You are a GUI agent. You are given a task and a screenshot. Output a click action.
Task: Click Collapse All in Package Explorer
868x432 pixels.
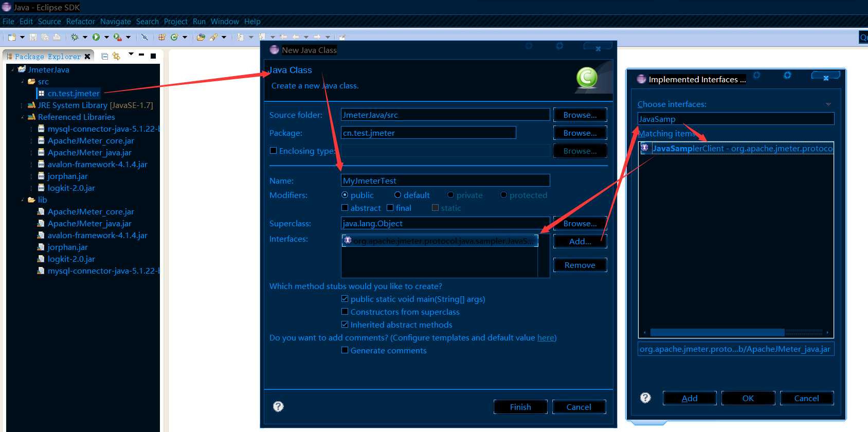104,56
